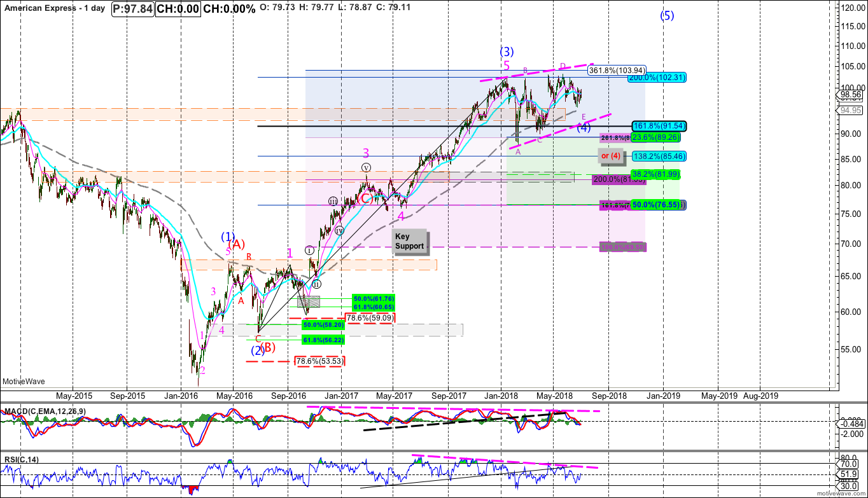The image size is (868, 498).
Task: Select the blue (1) wave label
Action: coord(228,236)
